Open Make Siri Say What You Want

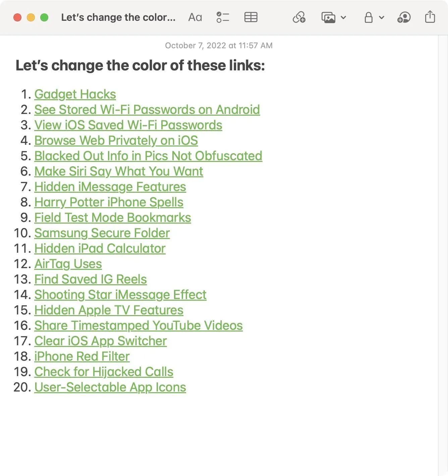pyautogui.click(x=119, y=171)
